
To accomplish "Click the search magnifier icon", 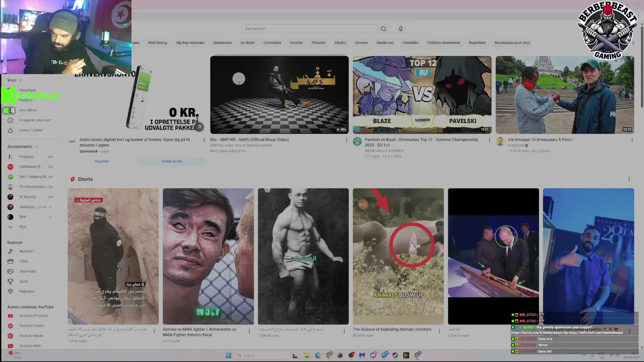I will 383,29.
